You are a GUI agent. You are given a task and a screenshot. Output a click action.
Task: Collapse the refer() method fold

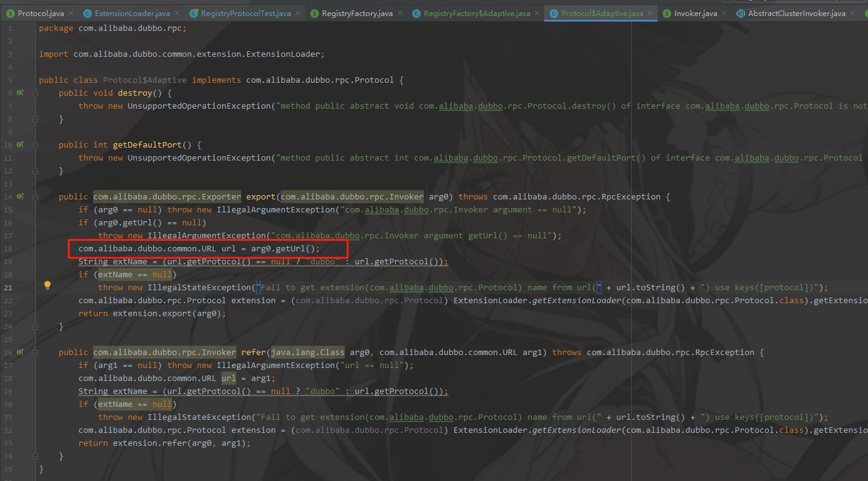[x=35, y=352]
